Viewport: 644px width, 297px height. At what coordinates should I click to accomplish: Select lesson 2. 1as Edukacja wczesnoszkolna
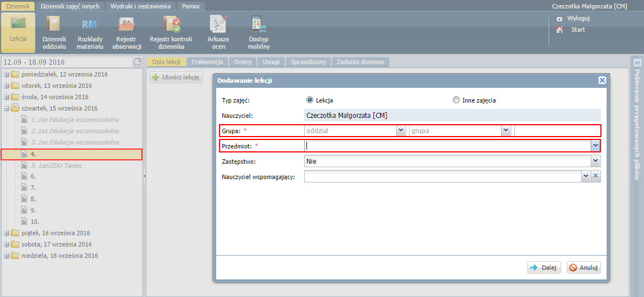75,131
